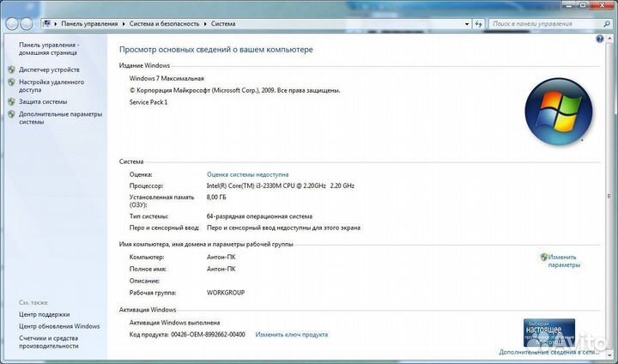Open Центр поддержки link
The image size is (618, 364).
pyautogui.click(x=44, y=314)
